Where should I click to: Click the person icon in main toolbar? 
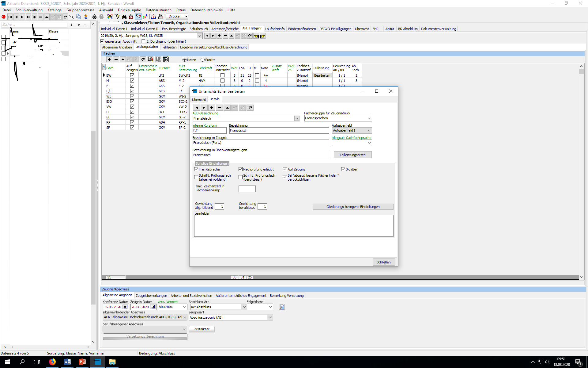point(86,17)
